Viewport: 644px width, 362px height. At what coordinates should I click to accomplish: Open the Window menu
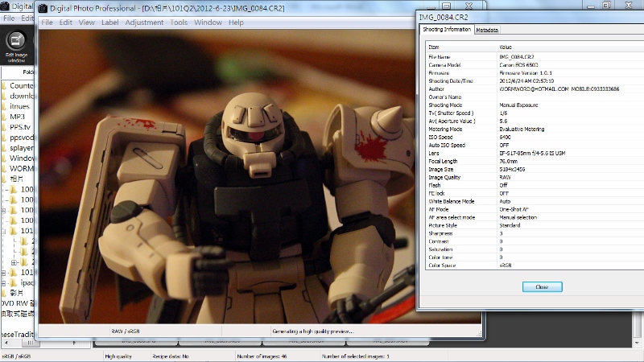coord(208,23)
